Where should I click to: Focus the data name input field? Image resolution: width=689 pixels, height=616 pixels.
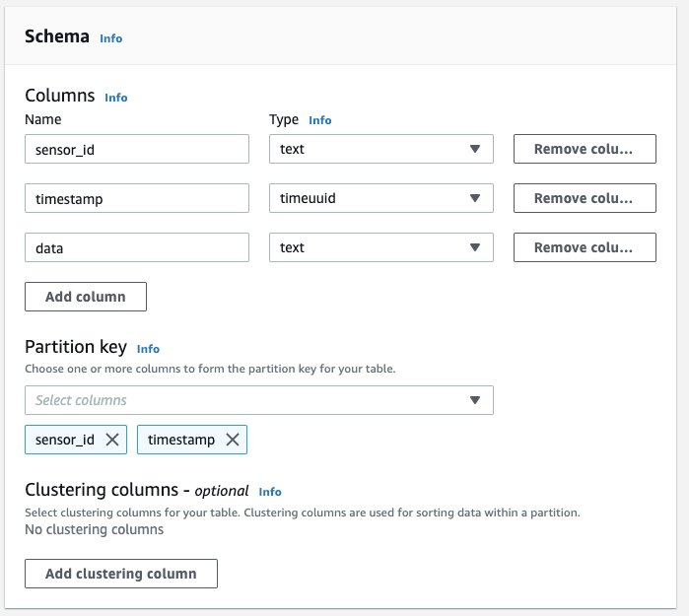(137, 247)
